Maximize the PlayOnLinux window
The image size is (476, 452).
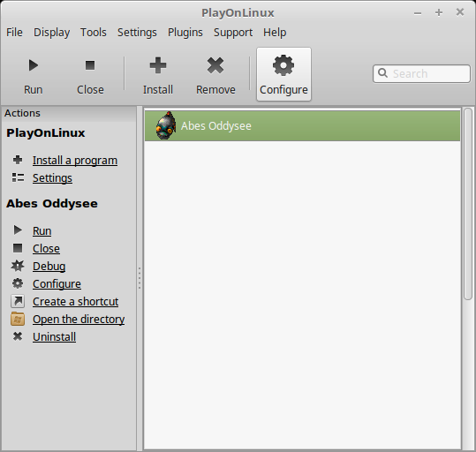tap(439, 12)
